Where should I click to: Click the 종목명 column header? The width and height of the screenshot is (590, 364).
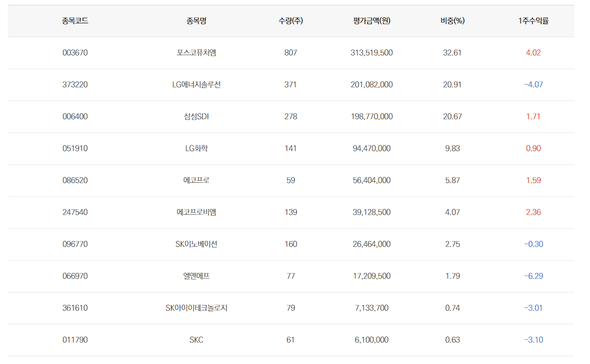pos(197,21)
